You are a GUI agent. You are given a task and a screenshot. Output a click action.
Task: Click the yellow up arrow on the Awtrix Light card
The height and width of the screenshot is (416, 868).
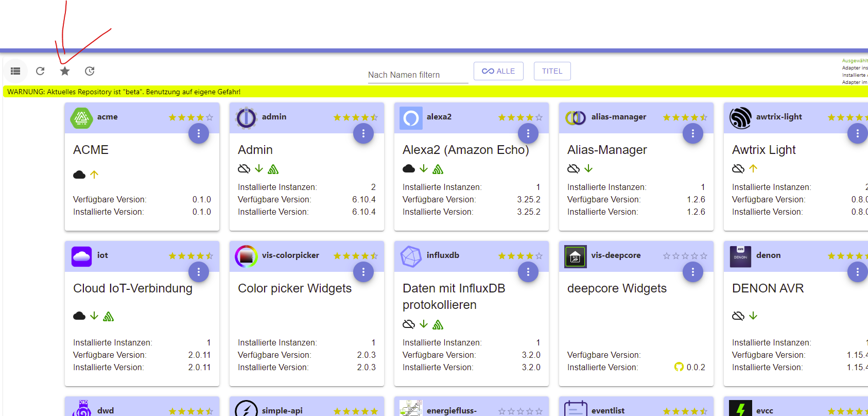tap(753, 169)
